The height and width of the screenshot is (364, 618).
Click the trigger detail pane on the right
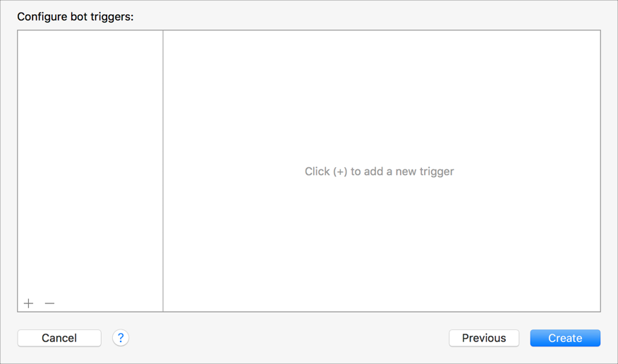point(382,171)
